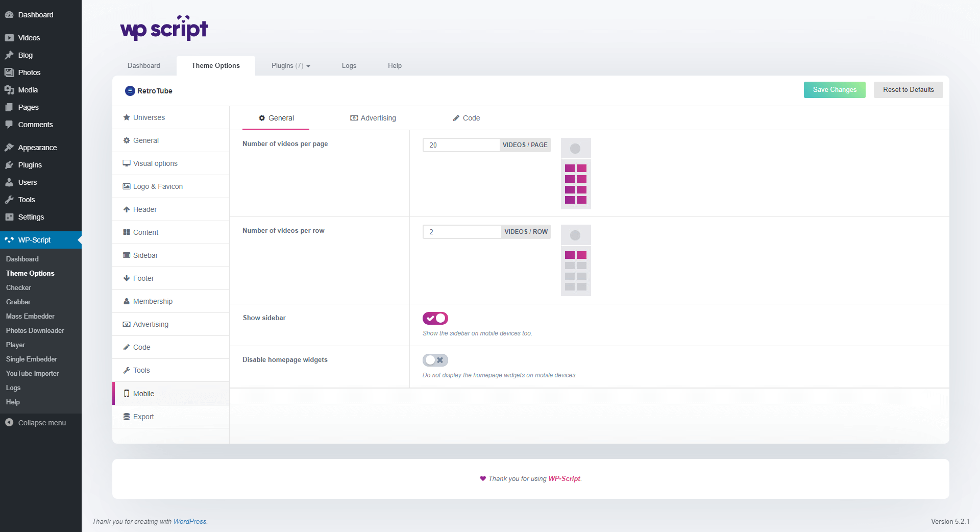Follow the WordPress link in footer
Viewport: 980px width, 532px height.
coord(190,522)
